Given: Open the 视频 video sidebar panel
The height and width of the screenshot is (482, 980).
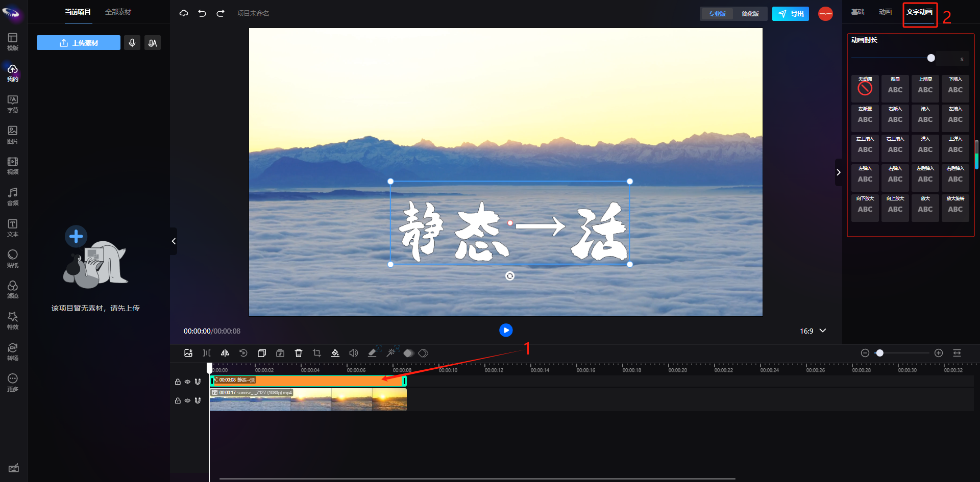Looking at the screenshot, I should 13,166.
